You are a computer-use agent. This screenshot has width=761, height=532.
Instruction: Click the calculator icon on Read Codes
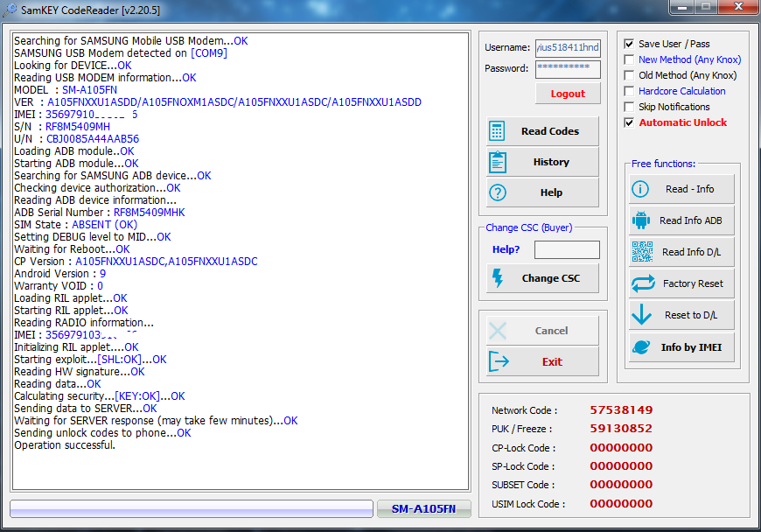coord(497,131)
